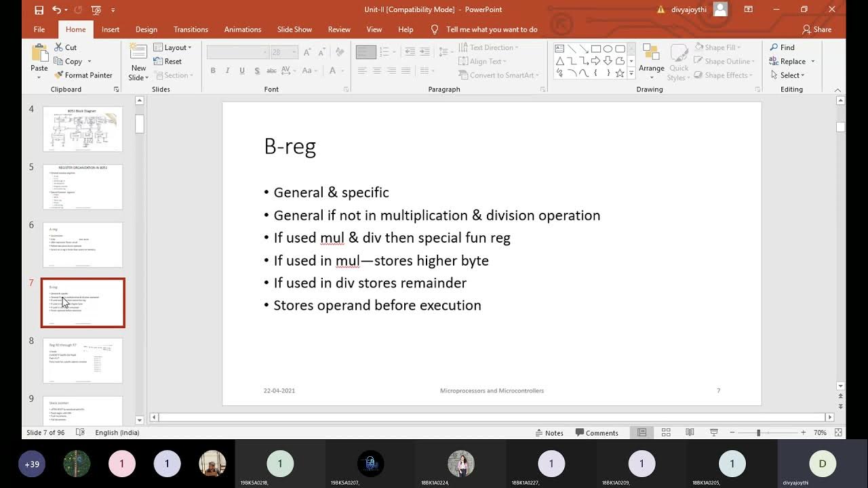Open the Replace dropdown arrow
Image resolution: width=868 pixels, height=488 pixels.
(x=812, y=62)
